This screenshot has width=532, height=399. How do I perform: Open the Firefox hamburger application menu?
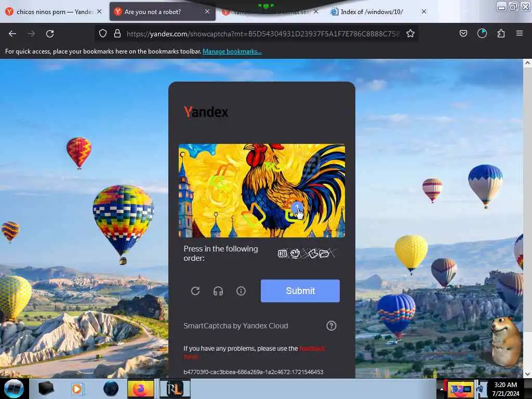[x=520, y=33]
